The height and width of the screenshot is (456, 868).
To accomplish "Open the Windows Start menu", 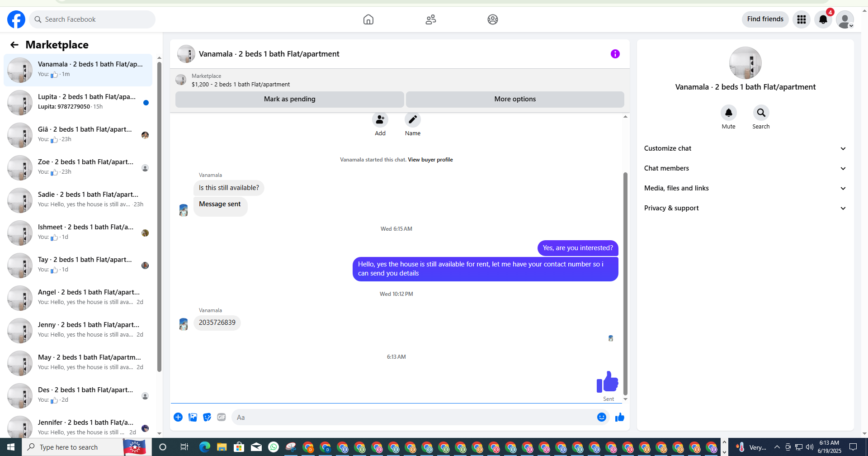I will pyautogui.click(x=11, y=447).
